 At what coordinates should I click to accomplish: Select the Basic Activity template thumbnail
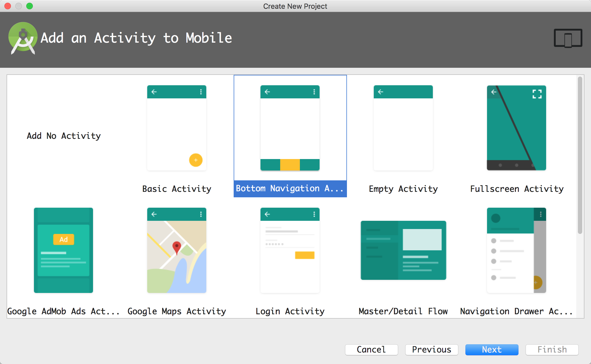pyautogui.click(x=177, y=128)
